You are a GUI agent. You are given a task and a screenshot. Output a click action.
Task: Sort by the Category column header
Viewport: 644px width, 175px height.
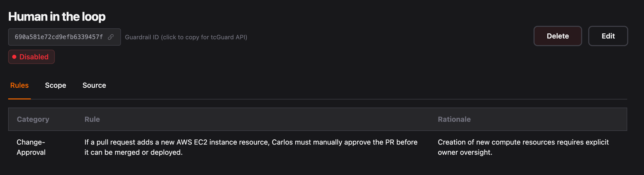click(33, 119)
